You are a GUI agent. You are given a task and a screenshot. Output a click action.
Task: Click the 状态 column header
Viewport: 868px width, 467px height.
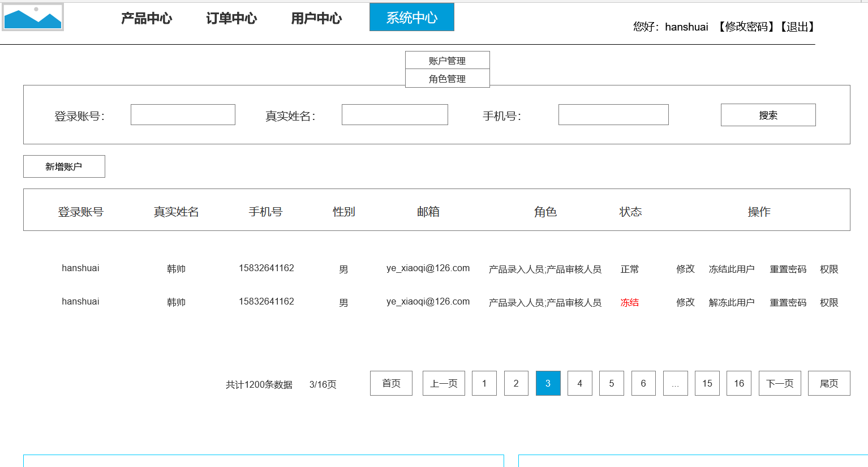(x=630, y=212)
